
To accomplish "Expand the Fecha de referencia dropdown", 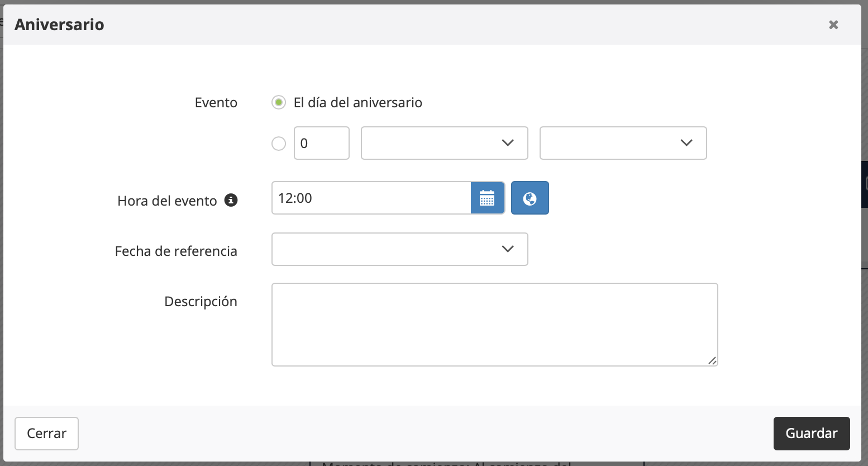I will [400, 249].
